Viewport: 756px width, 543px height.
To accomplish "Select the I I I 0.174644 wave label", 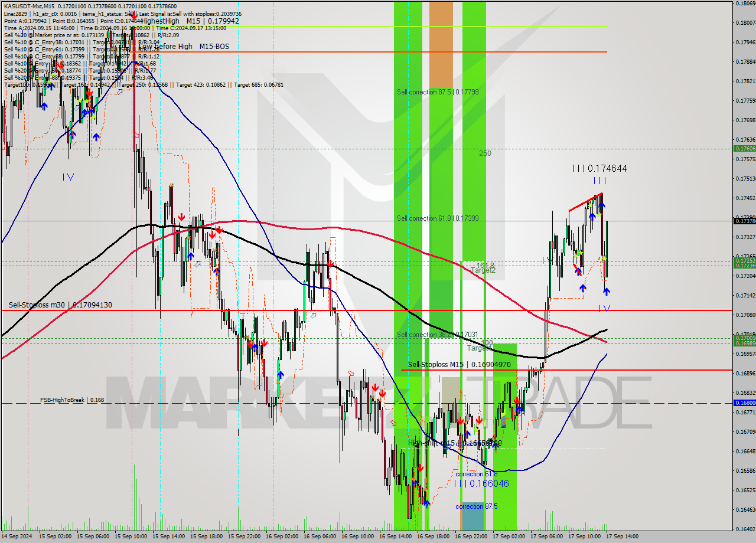I will tap(599, 168).
